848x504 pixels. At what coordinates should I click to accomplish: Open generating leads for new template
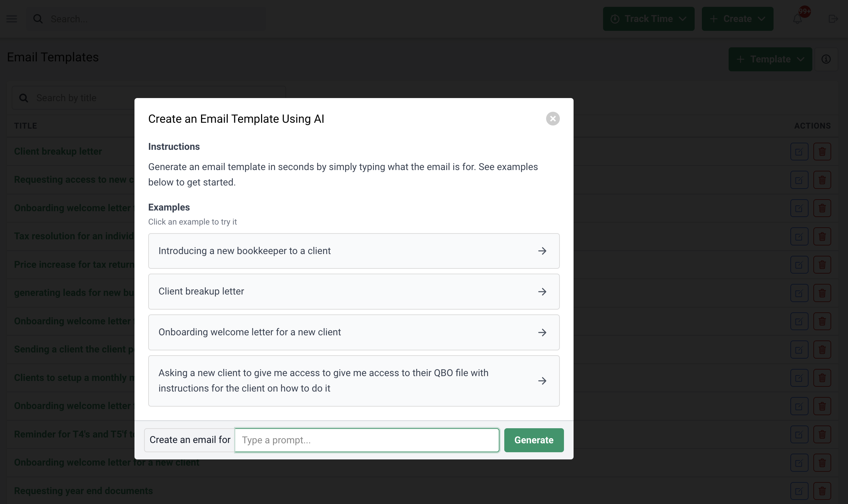74,293
